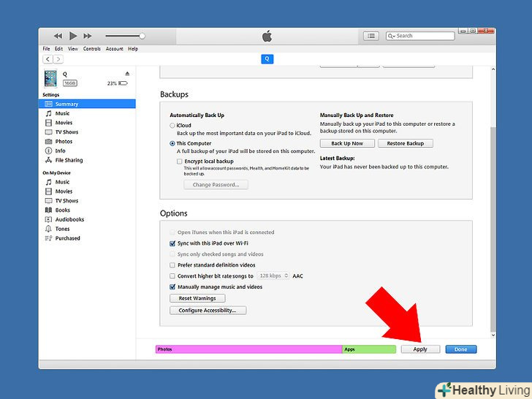Check Prefer standard definition videos

pyautogui.click(x=172, y=265)
